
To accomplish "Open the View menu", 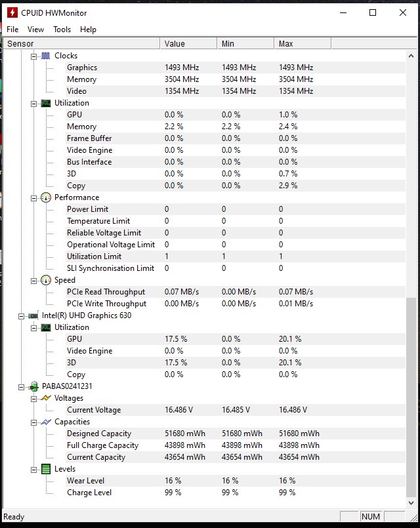I will 35,30.
